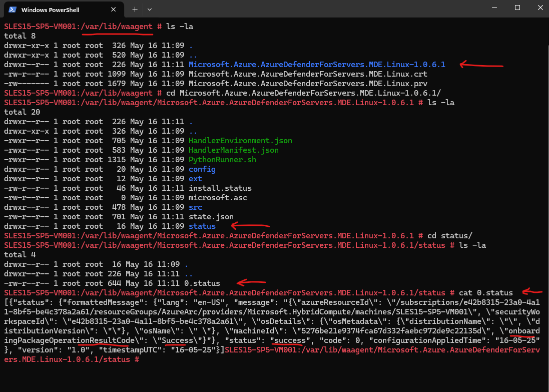
Task: Click the 'cd Microsoft.Azure.AzureDefenderForServers.MDE.Linux-1.0.6.1/' command
Action: click(304, 93)
